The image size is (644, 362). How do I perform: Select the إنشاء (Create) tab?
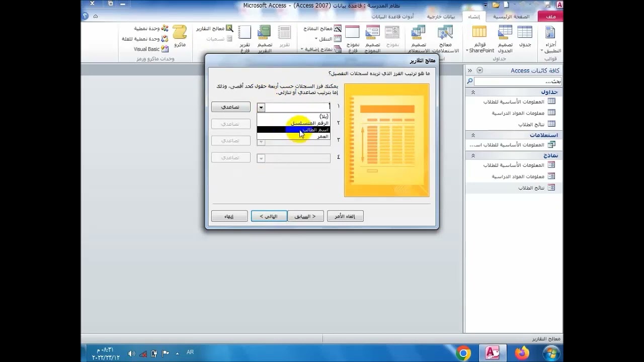click(473, 17)
